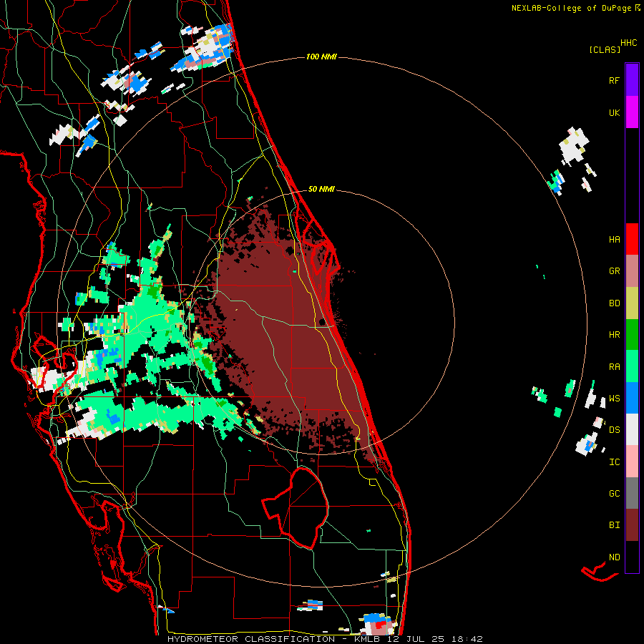Click the RF purple legend swatch
The image size is (644, 644).
pos(632,80)
